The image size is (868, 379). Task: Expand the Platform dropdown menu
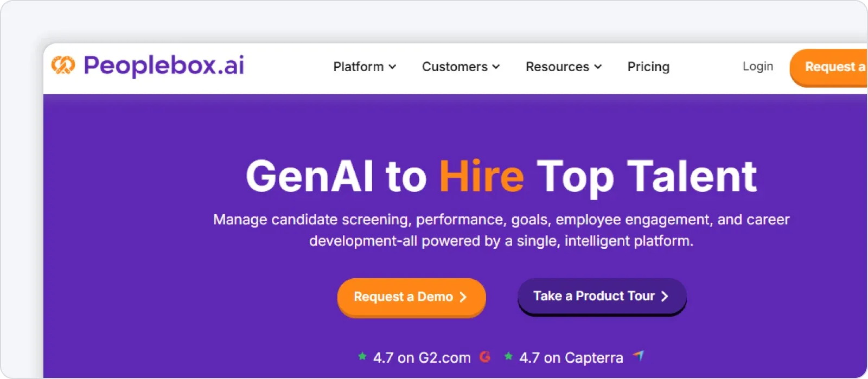[x=364, y=67]
